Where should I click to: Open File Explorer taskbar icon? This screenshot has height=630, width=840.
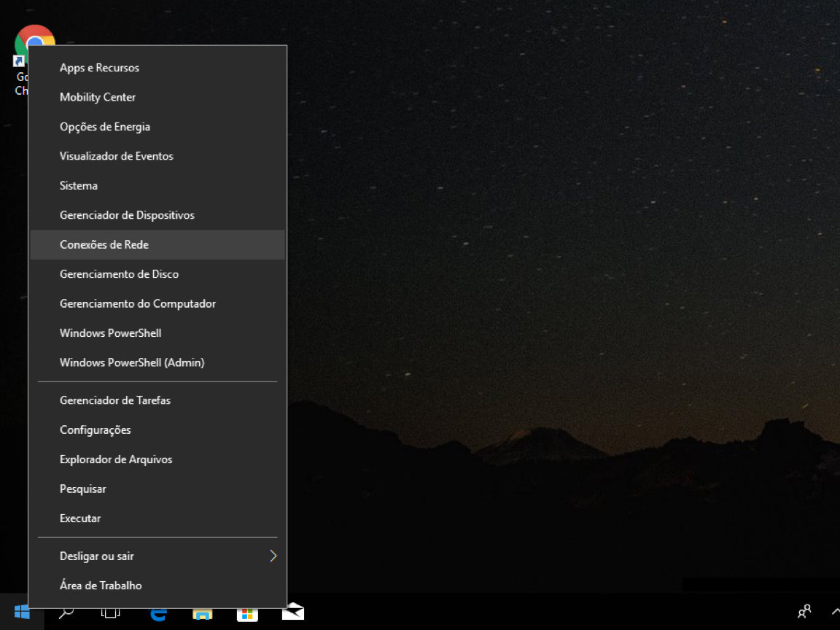coord(203,614)
